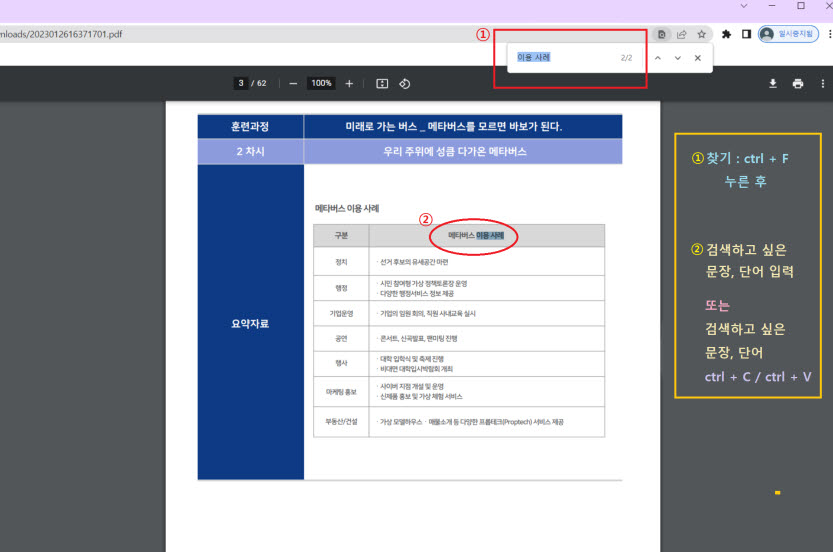Go to the previous search match

(x=657, y=58)
